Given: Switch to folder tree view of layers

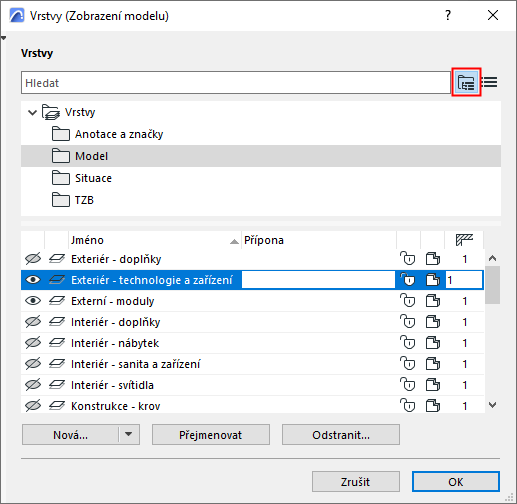Looking at the screenshot, I should (466, 82).
